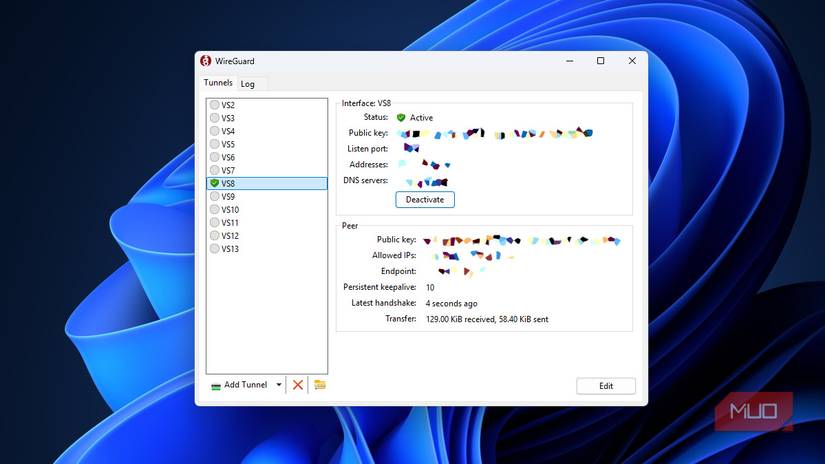Select the active VS8 tunnel
Viewport: 825px width, 464px height.
267,183
